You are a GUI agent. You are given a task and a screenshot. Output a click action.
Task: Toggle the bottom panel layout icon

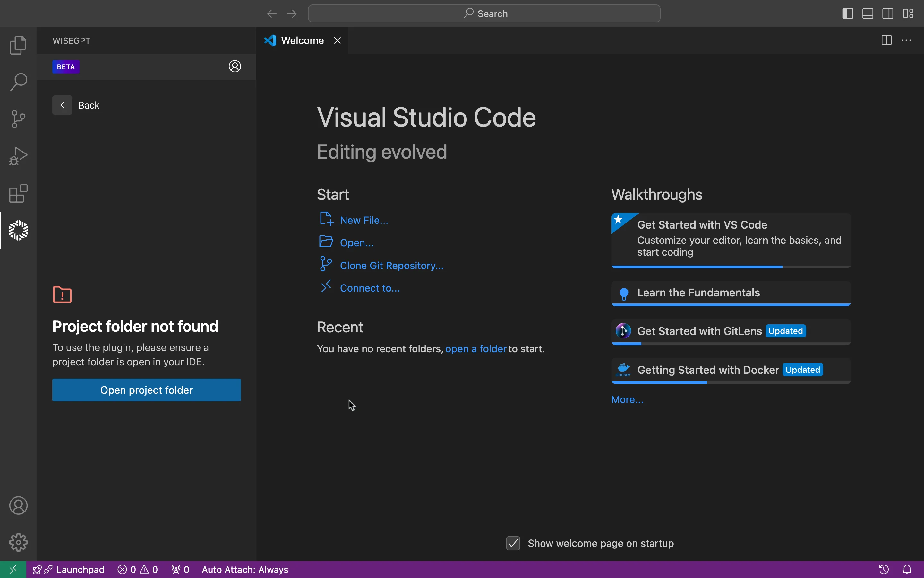tap(868, 14)
